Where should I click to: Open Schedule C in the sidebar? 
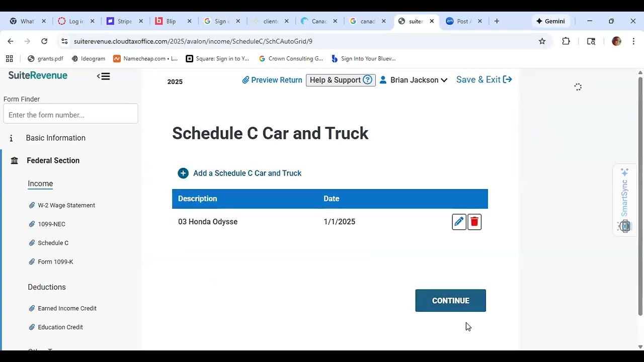53,243
